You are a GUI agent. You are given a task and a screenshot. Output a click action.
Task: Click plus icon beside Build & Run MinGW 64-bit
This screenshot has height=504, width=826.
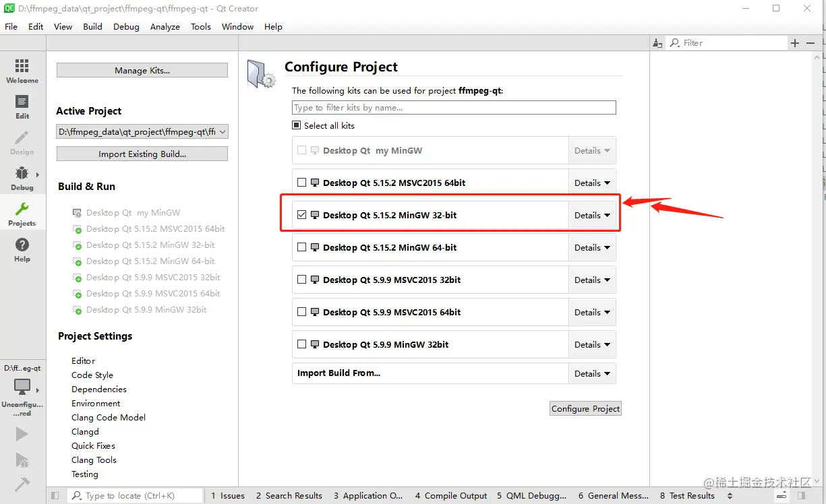pos(78,262)
